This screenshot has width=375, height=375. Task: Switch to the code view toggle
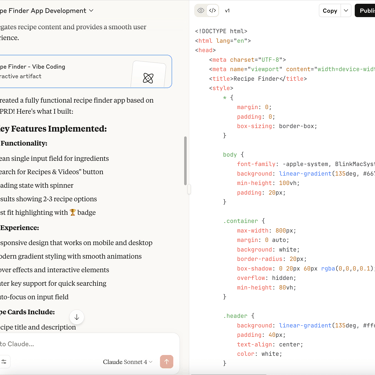212,11
